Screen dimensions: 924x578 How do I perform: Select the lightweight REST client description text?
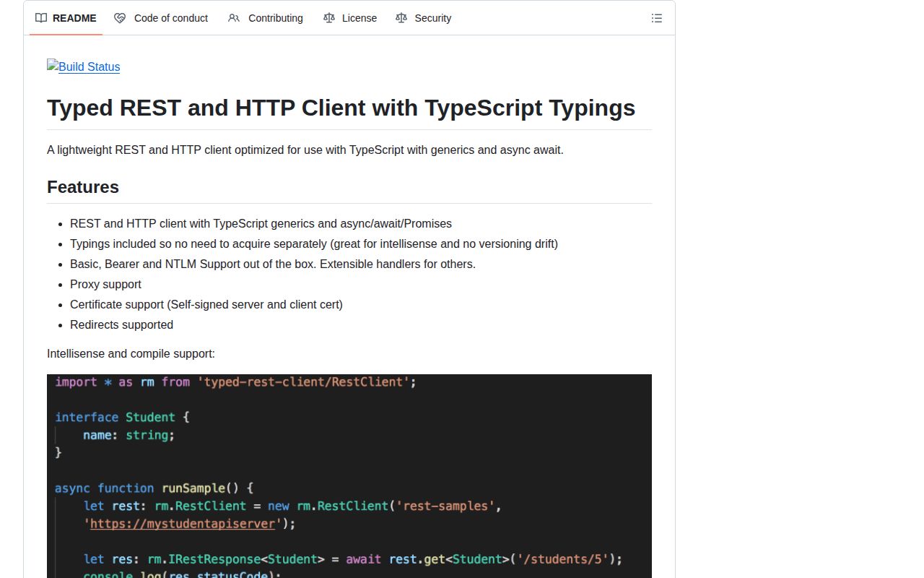pyautogui.click(x=305, y=150)
